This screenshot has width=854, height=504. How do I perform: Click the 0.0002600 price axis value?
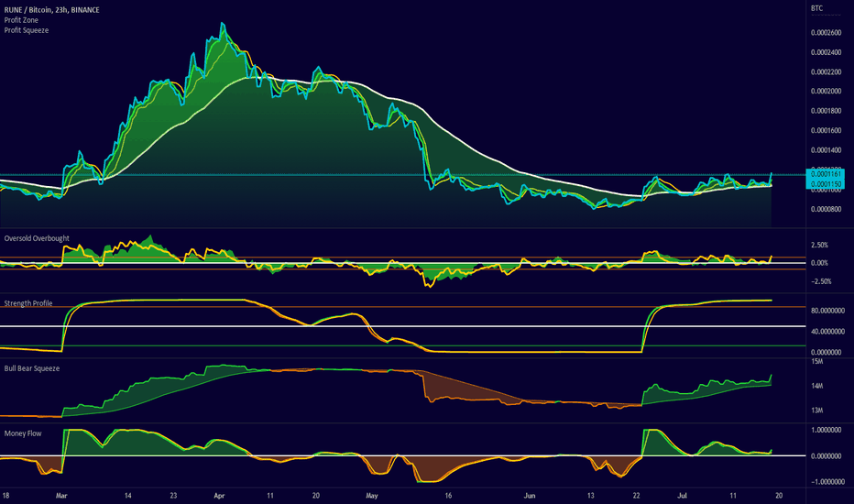click(826, 33)
